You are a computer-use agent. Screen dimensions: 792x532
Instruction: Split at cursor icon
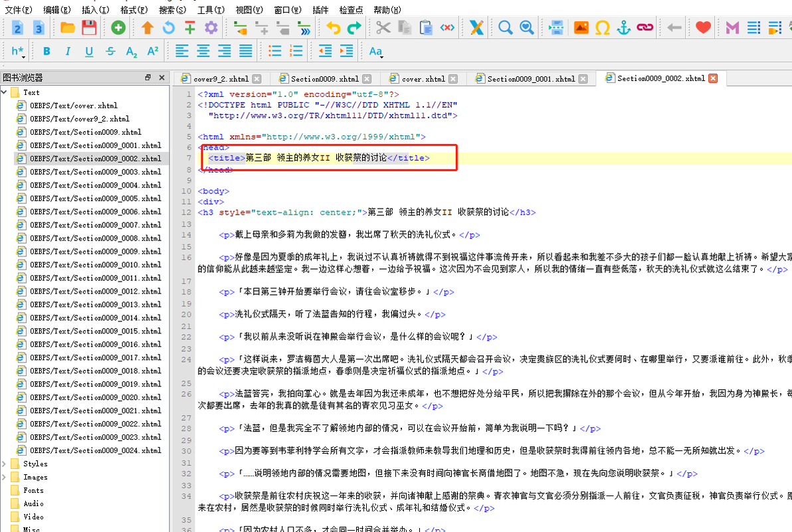556,28
